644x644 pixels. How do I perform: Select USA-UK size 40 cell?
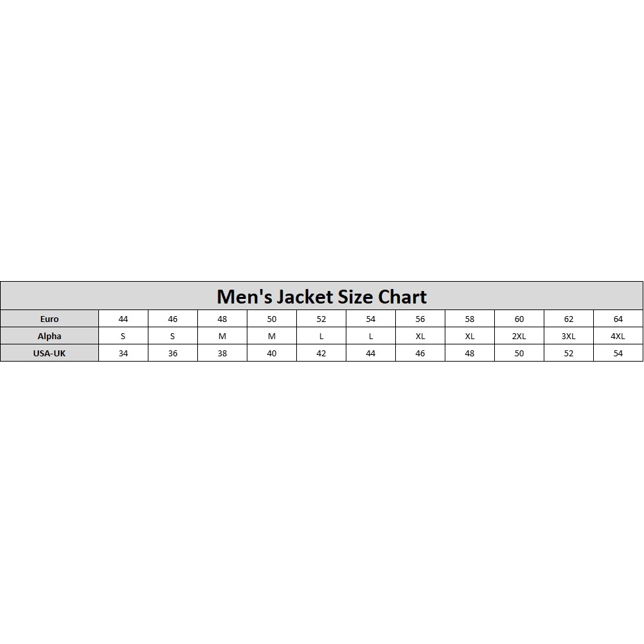pyautogui.click(x=272, y=353)
